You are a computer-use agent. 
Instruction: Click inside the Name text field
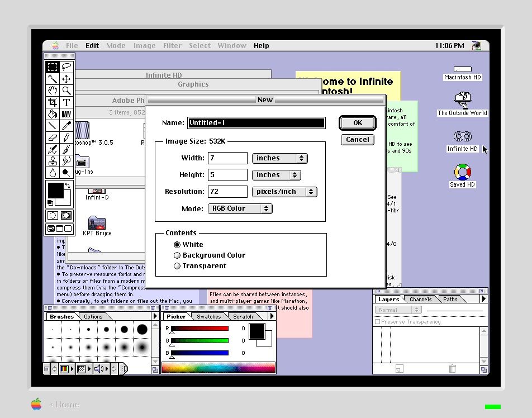point(256,122)
